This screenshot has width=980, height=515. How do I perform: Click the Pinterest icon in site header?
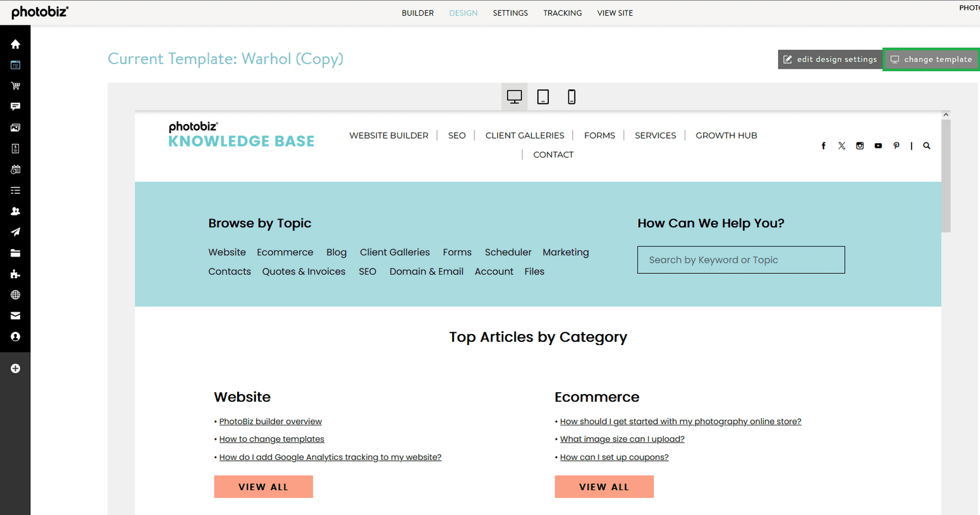[896, 146]
